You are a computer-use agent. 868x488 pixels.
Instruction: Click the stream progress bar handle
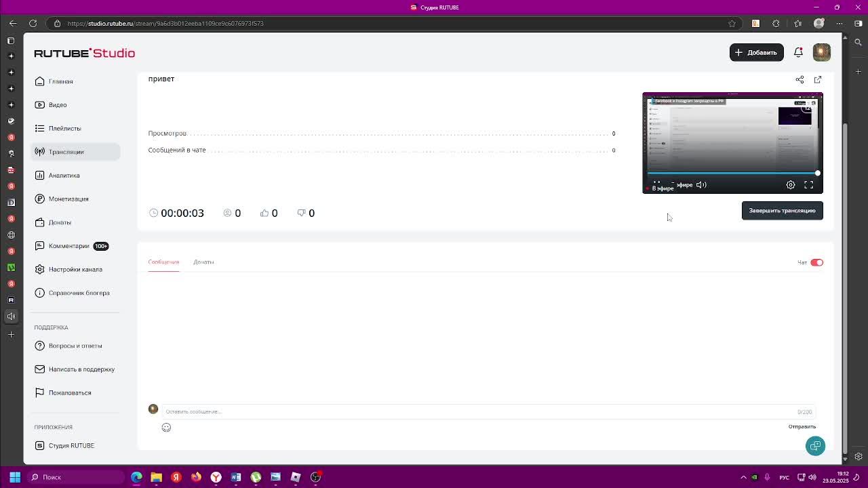818,174
